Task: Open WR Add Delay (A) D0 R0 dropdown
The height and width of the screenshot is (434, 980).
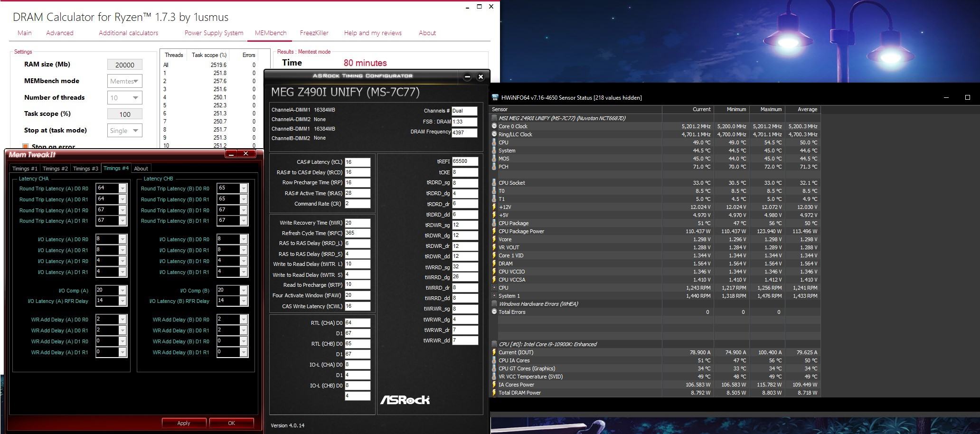Action: pyautogui.click(x=122, y=320)
